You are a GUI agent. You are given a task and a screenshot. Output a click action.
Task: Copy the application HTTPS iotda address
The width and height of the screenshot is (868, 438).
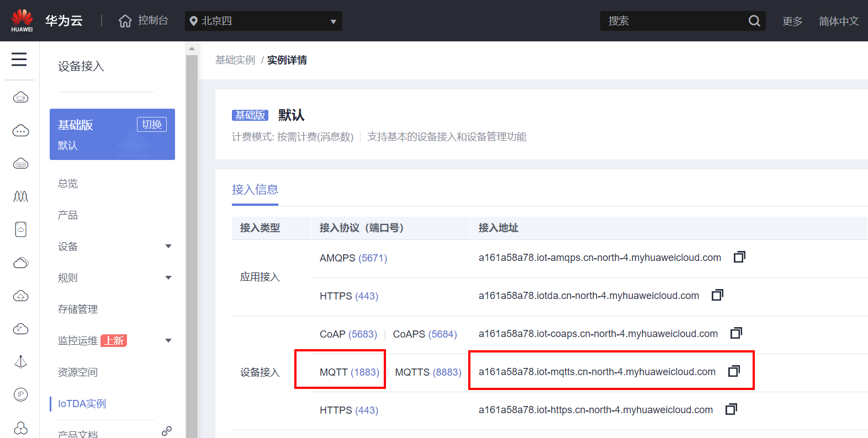tap(717, 295)
